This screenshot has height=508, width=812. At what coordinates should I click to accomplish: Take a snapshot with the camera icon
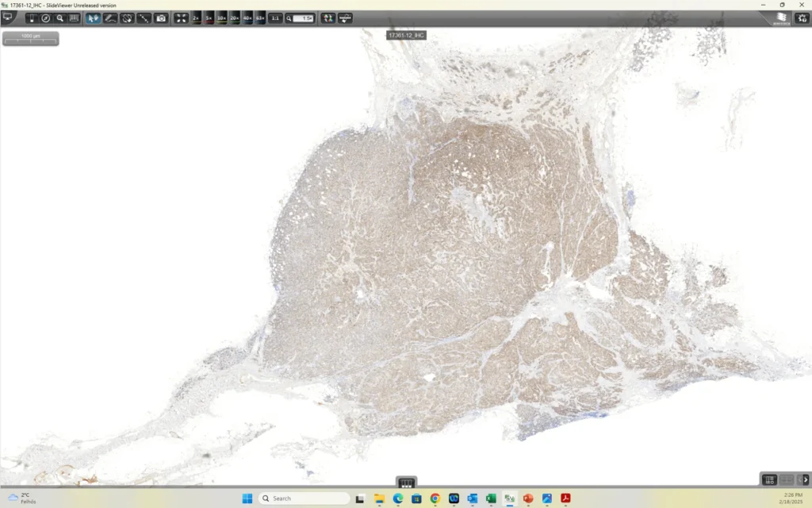(x=161, y=18)
